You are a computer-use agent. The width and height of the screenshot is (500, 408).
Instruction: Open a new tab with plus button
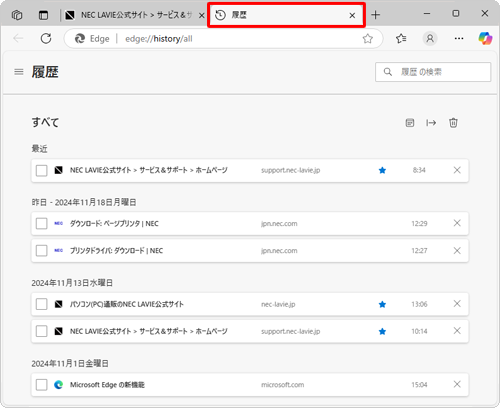(376, 15)
